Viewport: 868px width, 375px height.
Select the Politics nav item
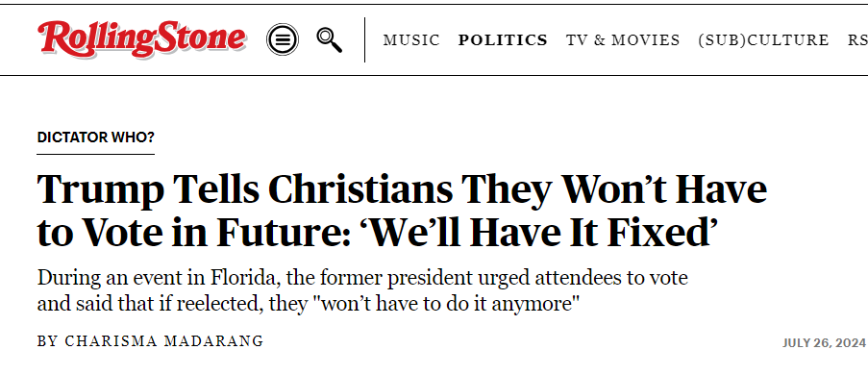503,40
